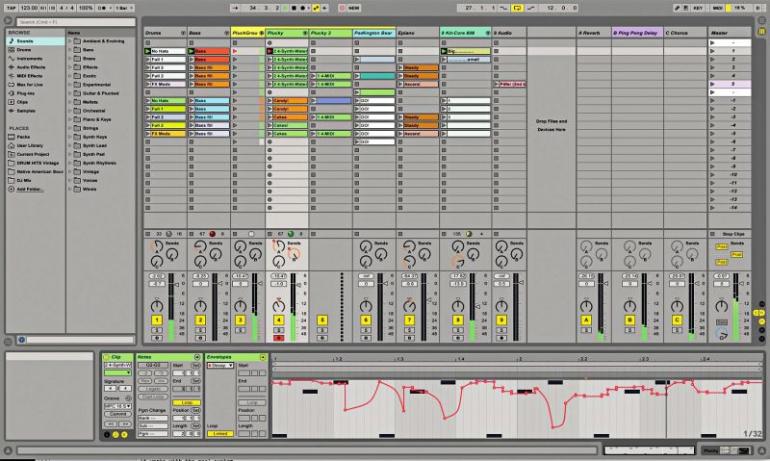Expand the Synth Lead folder
The width and height of the screenshot is (770, 461).
(70, 146)
